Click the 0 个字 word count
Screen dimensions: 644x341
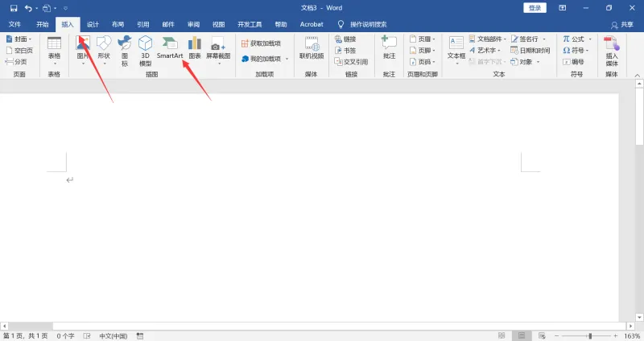(65, 336)
